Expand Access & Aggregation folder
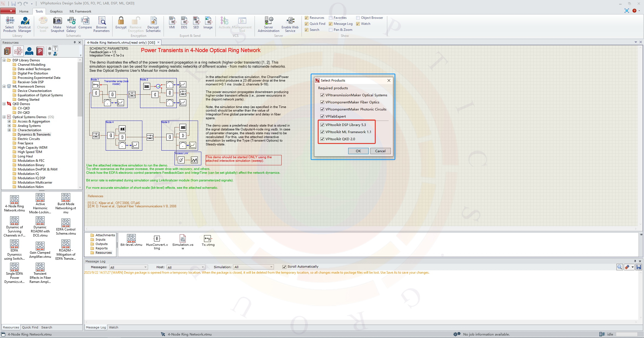Viewport: 644px width, 338px height. (x=9, y=121)
